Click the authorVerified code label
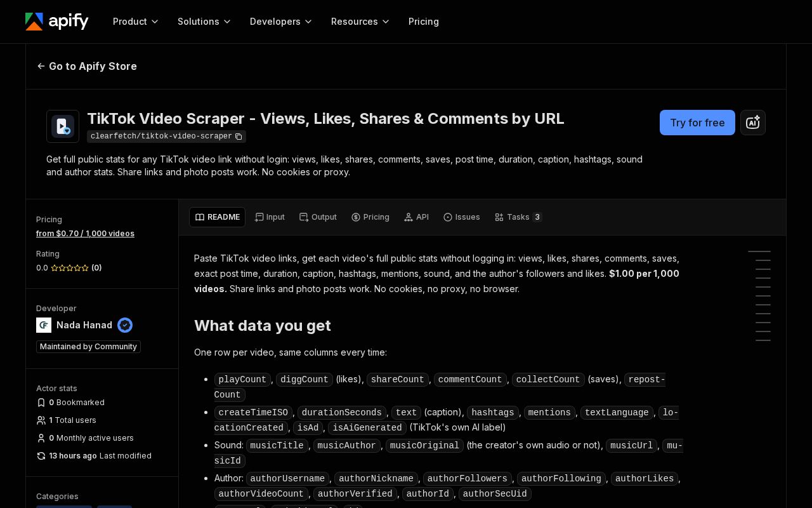The image size is (812, 508). click(x=355, y=494)
